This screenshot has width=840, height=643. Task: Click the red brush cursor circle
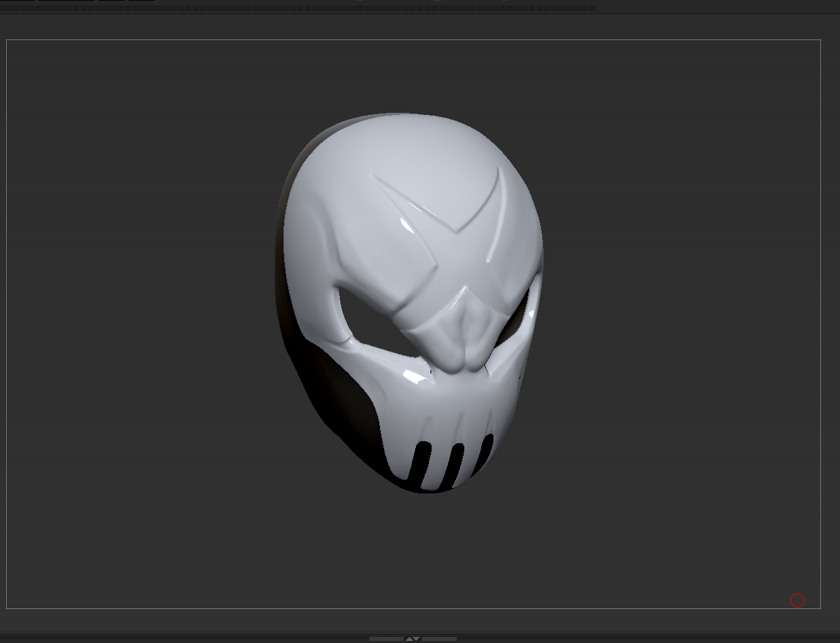[797, 600]
